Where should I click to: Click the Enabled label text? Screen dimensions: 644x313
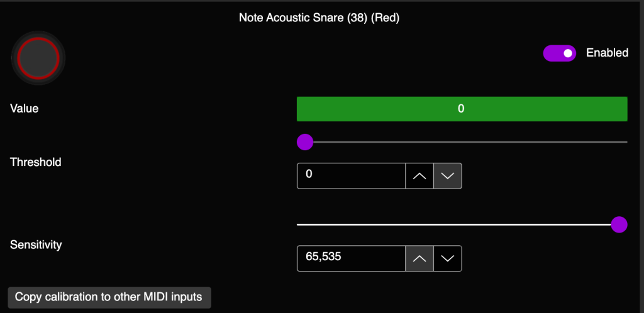click(x=607, y=53)
